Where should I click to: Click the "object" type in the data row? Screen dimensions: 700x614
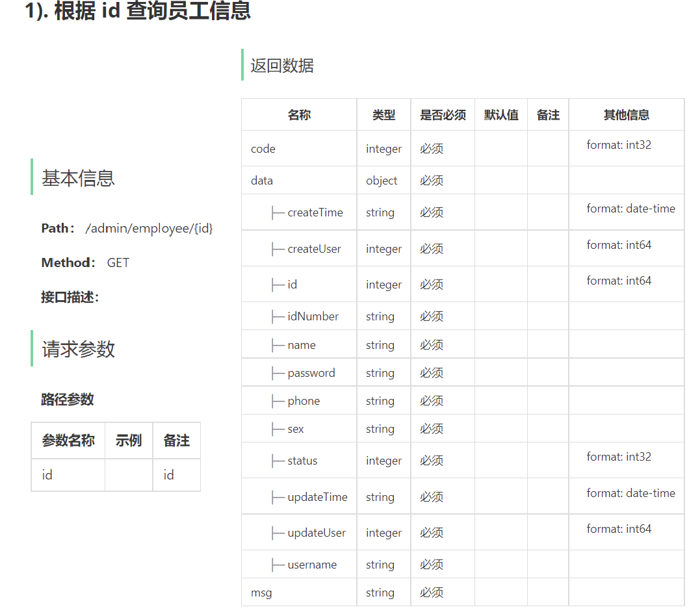click(x=382, y=180)
